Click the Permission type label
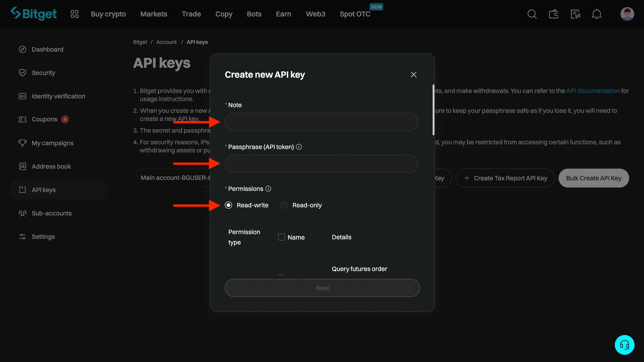 (x=244, y=237)
